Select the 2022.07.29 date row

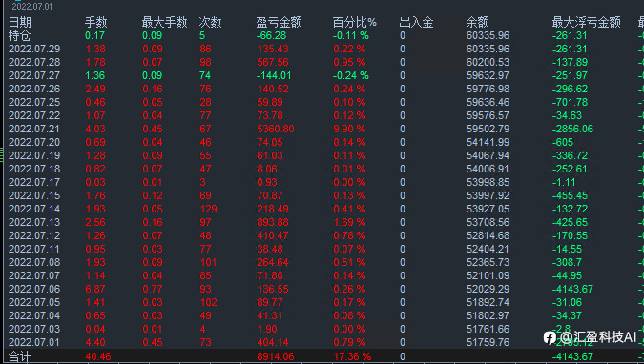34,49
